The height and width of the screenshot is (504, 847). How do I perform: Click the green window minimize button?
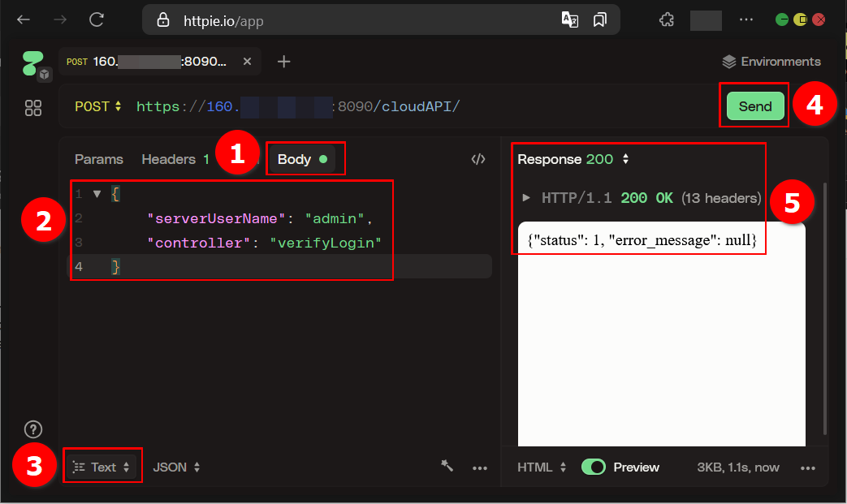tap(782, 20)
